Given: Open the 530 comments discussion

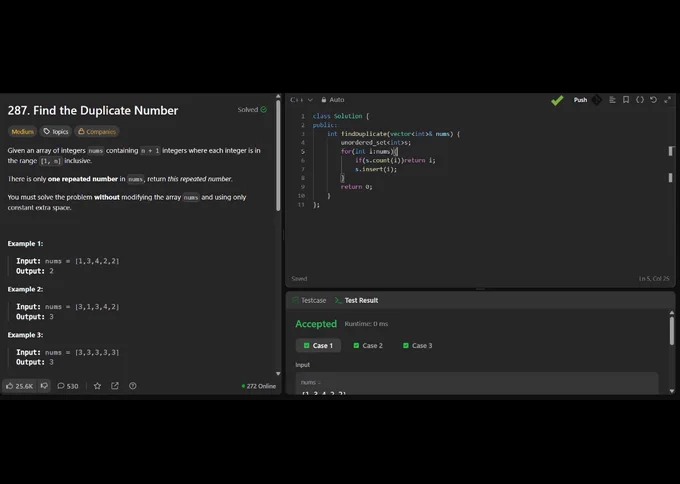Looking at the screenshot, I should coord(68,386).
